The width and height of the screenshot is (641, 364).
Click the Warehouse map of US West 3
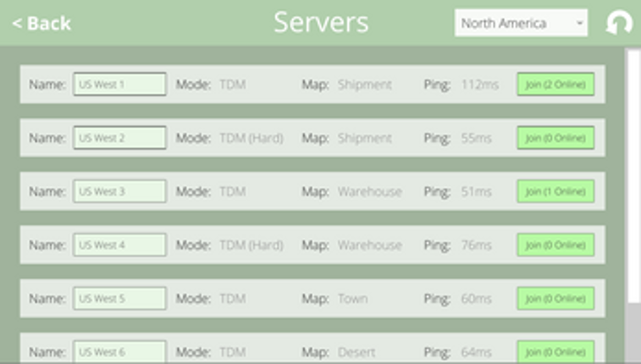pyautogui.click(x=369, y=191)
